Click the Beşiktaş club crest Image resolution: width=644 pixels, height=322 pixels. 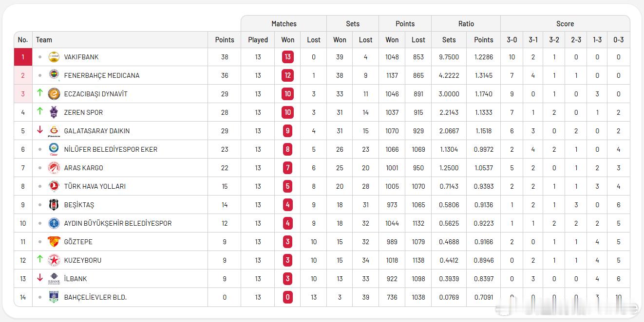click(x=54, y=205)
